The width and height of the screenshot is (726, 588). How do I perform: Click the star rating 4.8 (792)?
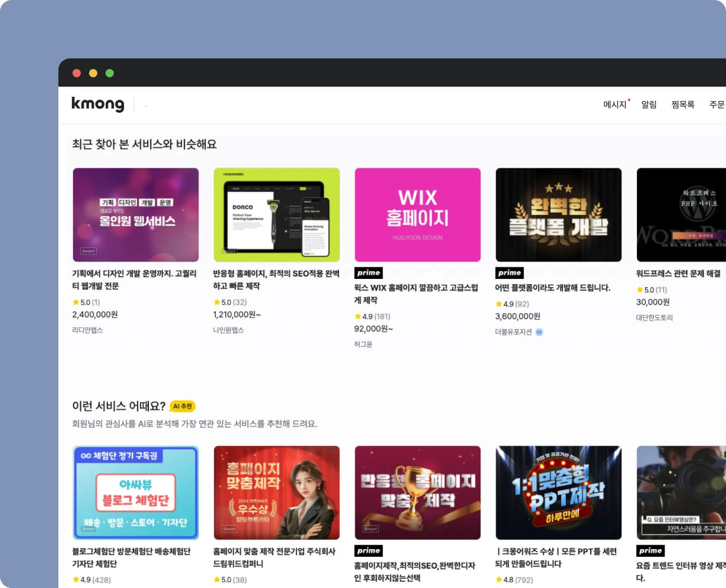(514, 580)
